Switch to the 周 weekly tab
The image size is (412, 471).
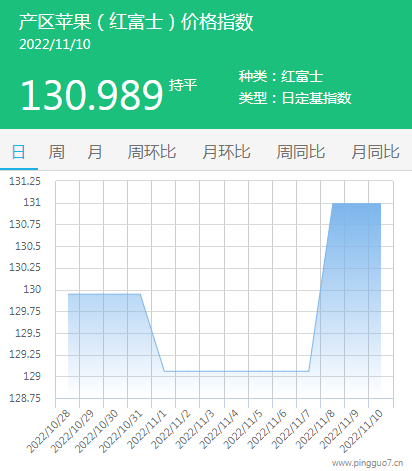[x=57, y=152]
